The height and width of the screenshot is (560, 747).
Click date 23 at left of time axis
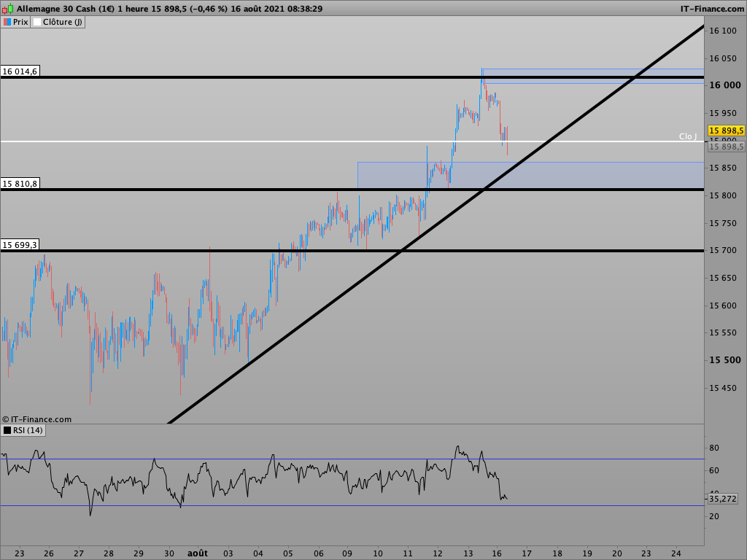click(19, 553)
